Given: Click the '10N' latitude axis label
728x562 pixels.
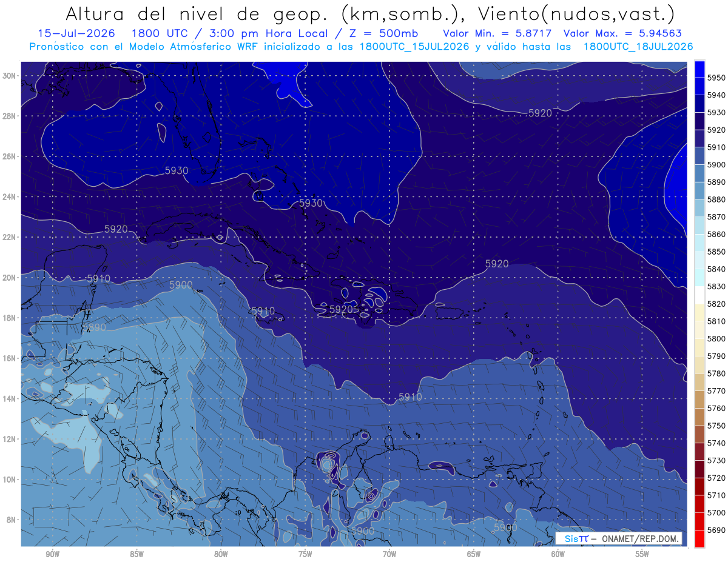Looking at the screenshot, I should pos(9,480).
